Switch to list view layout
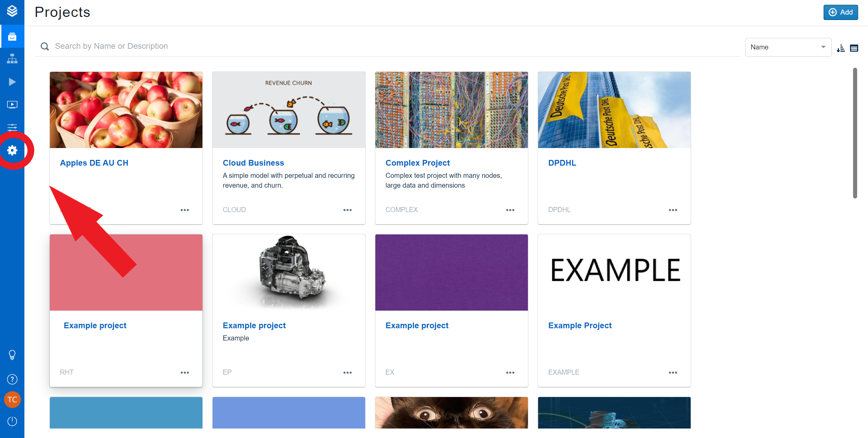The width and height of the screenshot is (868, 438). [x=854, y=48]
